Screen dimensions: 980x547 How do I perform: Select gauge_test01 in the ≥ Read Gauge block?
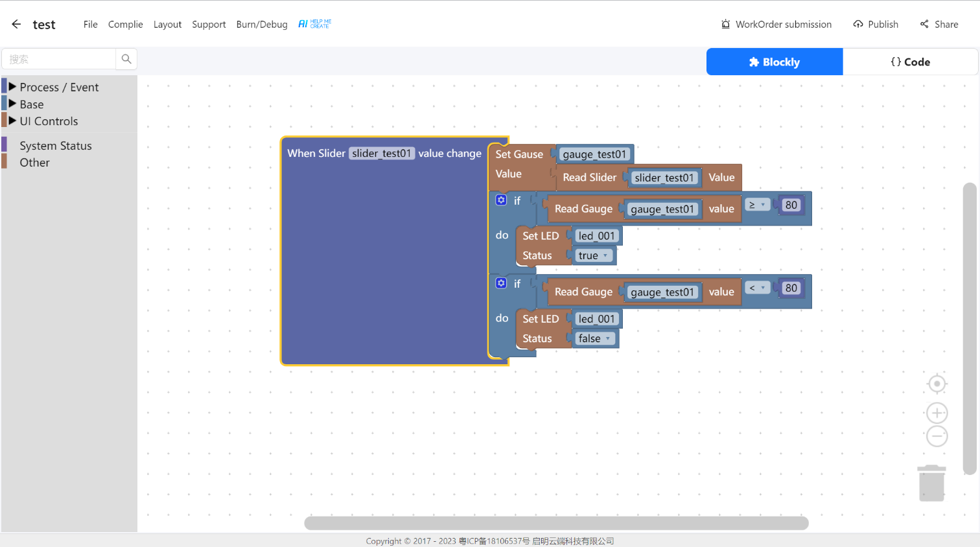pos(662,209)
